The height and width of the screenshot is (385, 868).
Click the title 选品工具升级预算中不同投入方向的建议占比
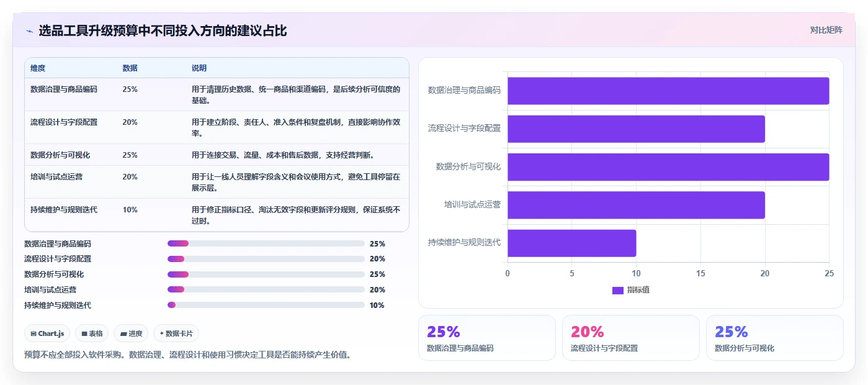tap(163, 30)
